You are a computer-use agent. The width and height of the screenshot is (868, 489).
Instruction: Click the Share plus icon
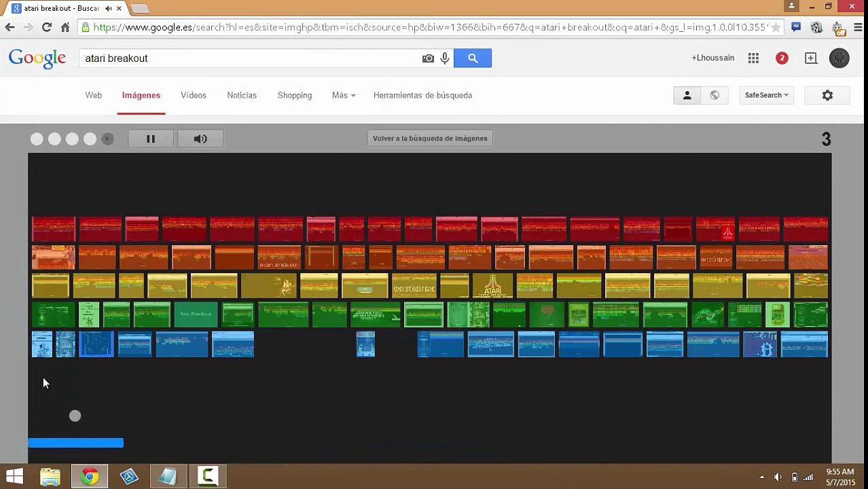point(811,58)
